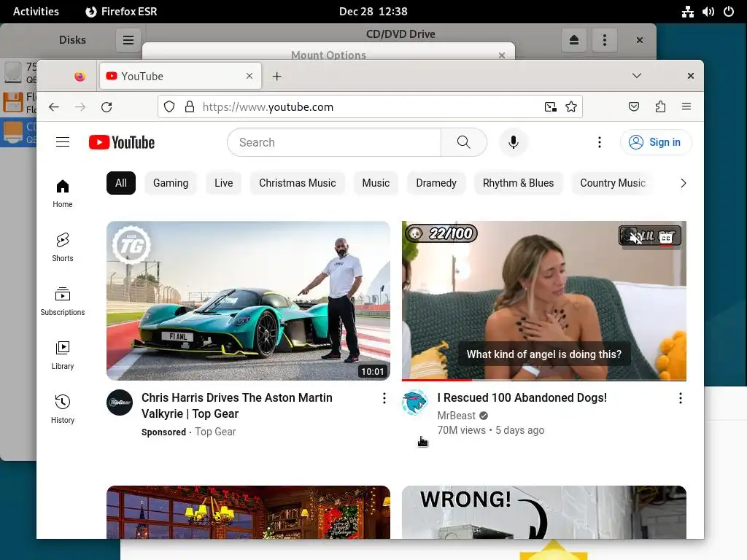
Task: Select the Country Music chip
Action: click(613, 183)
